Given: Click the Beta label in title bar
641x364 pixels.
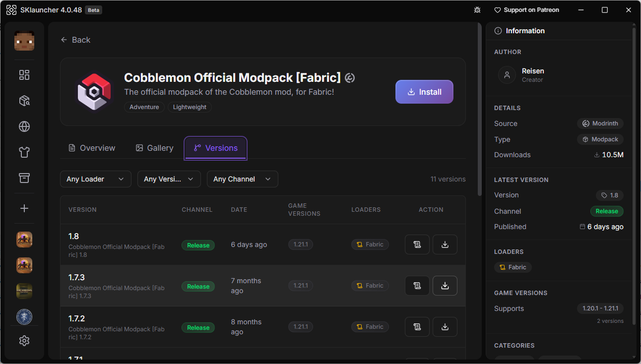Looking at the screenshot, I should click(93, 10).
